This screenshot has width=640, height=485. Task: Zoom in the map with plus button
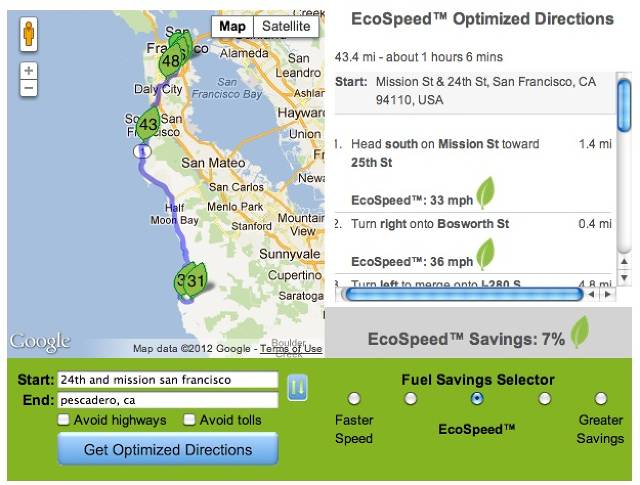click(29, 71)
